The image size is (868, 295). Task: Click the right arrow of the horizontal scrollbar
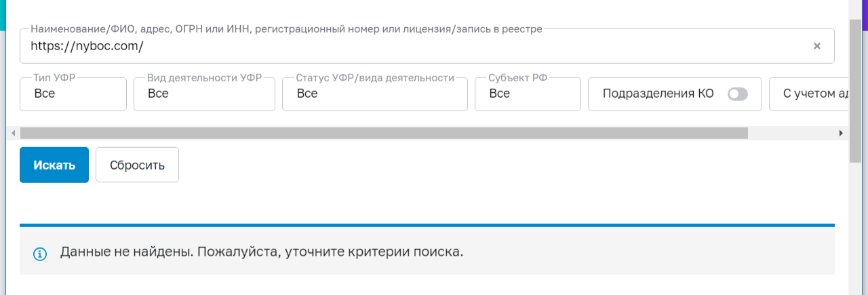pos(842,134)
